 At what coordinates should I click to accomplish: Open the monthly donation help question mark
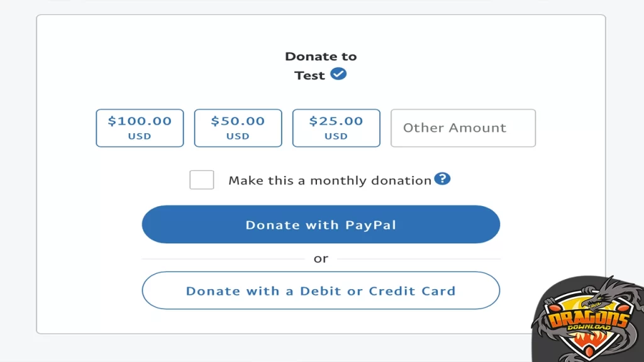442,178
